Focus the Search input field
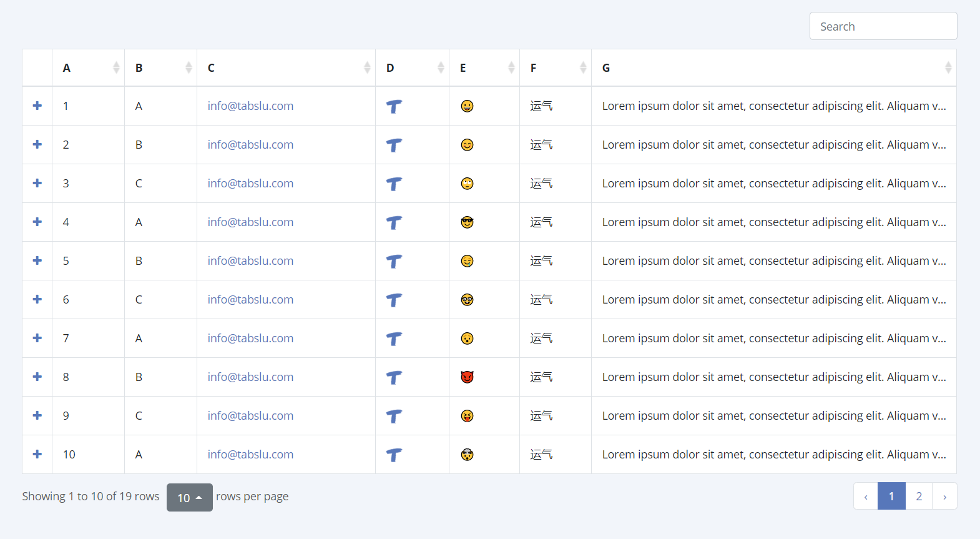This screenshot has width=980, height=539. tap(883, 26)
